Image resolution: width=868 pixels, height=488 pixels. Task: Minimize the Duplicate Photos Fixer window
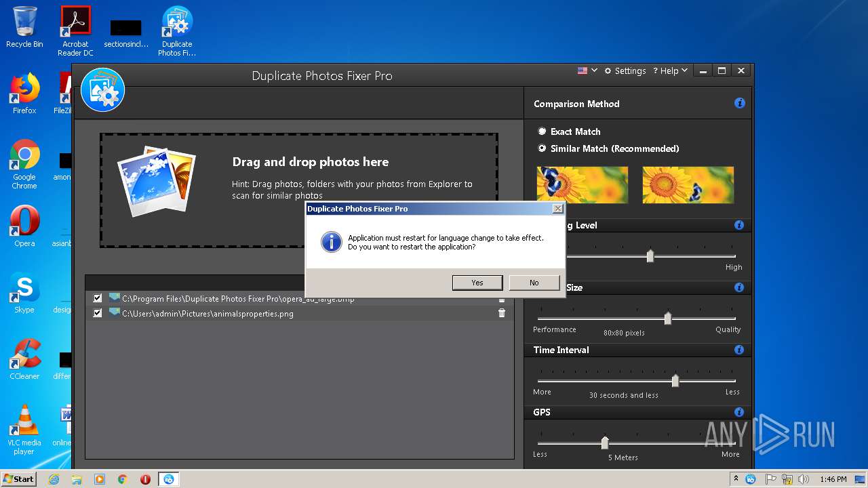(703, 70)
